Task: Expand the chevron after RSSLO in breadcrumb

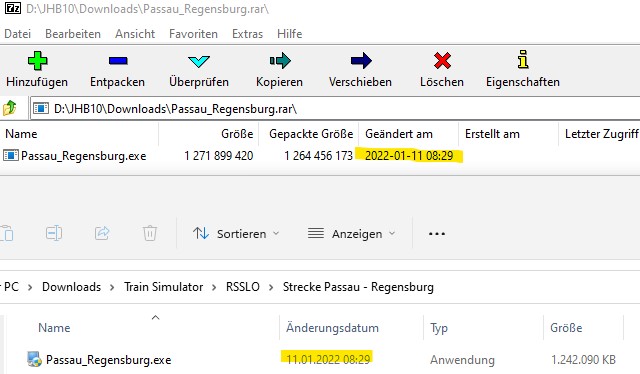Action: pos(271,287)
